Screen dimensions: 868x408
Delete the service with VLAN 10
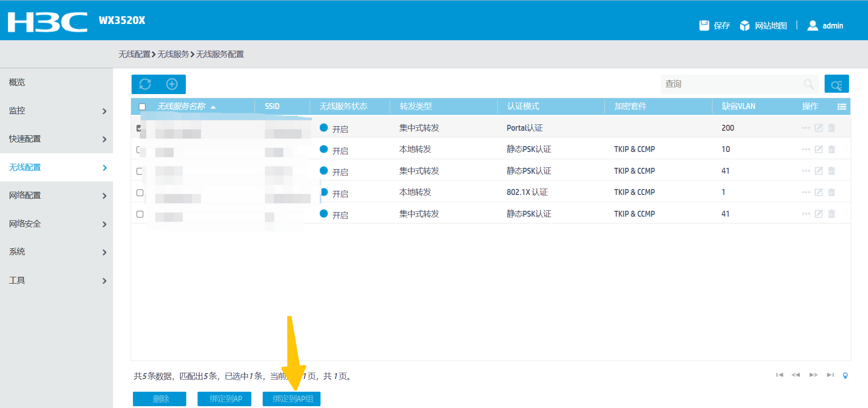(831, 149)
